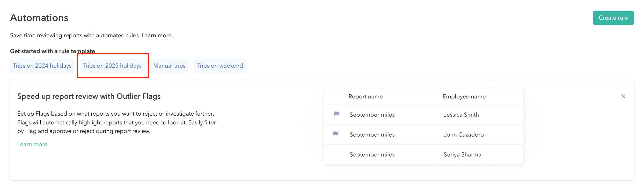The height and width of the screenshot is (183, 644).
Task: Click the Report name column header
Action: click(365, 96)
